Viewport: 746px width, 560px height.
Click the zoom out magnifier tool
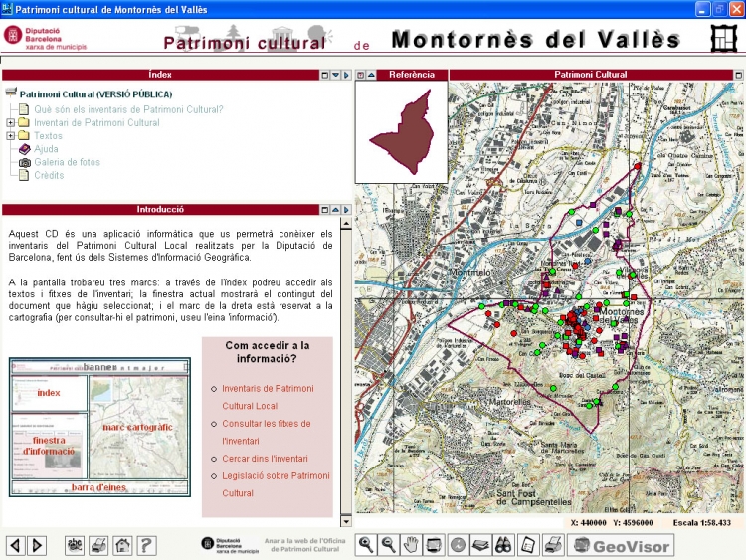[x=389, y=544]
